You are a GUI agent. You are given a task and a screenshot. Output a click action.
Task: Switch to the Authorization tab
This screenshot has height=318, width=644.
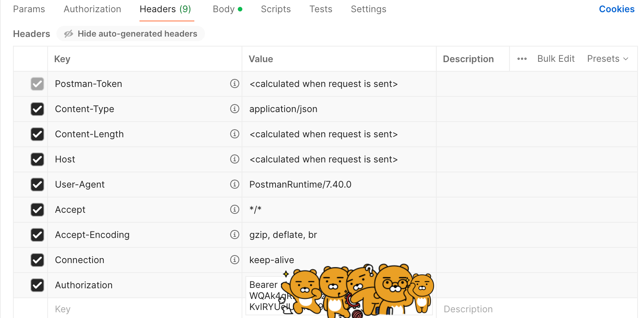pos(92,9)
